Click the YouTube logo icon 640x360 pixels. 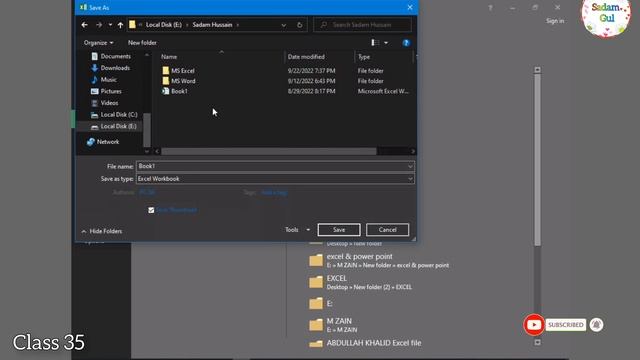click(534, 325)
